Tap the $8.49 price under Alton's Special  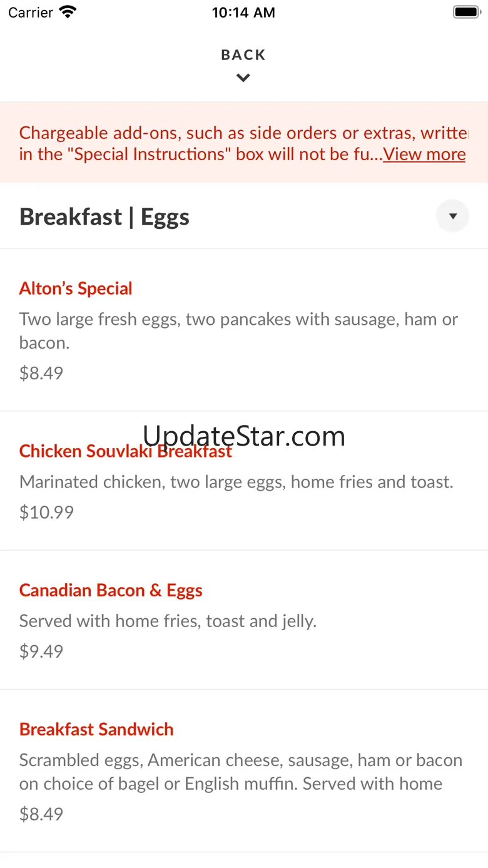pos(41,373)
